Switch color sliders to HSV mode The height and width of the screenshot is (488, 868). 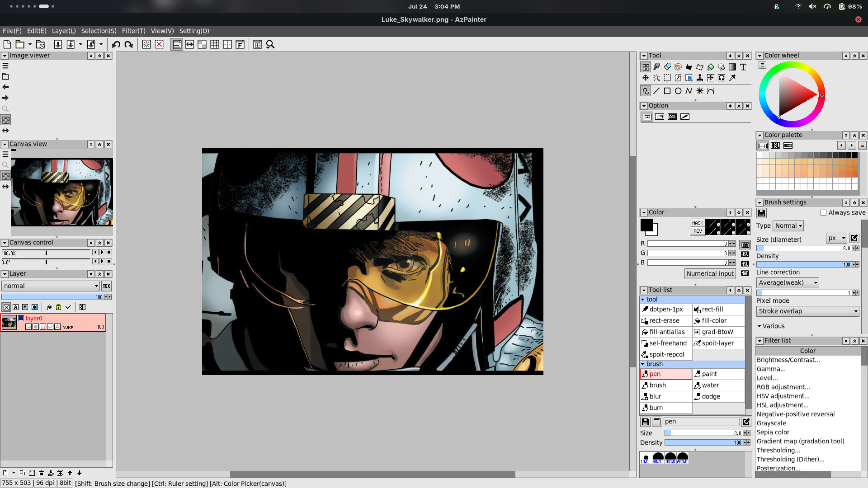click(x=745, y=254)
